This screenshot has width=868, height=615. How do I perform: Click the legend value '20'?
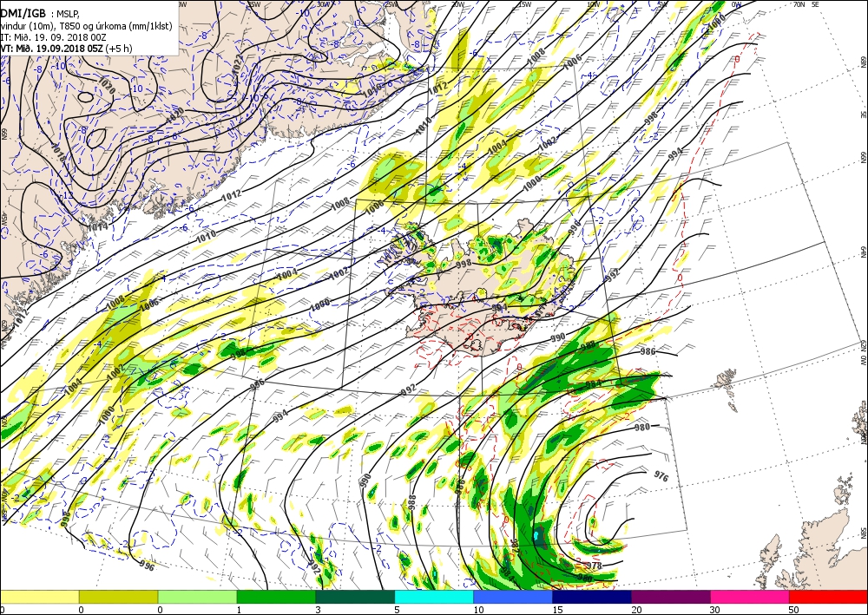tap(636, 610)
